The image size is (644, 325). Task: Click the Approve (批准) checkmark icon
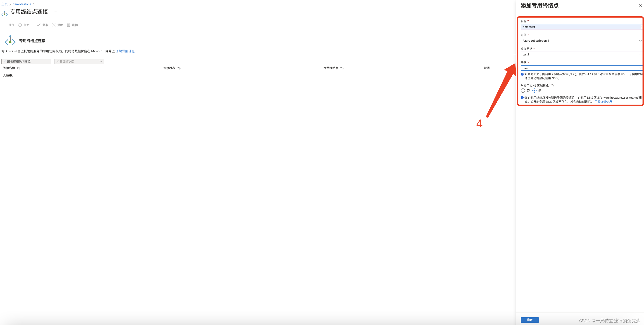coord(38,25)
